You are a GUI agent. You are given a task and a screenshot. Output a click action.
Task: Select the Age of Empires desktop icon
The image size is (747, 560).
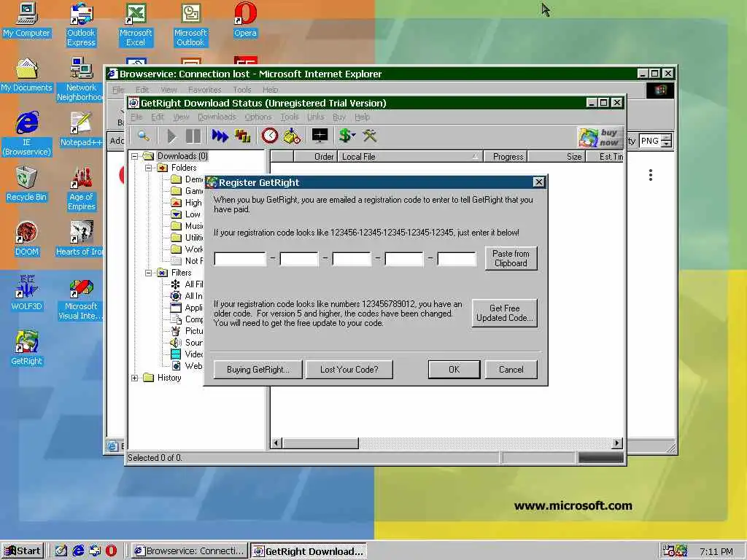82,189
